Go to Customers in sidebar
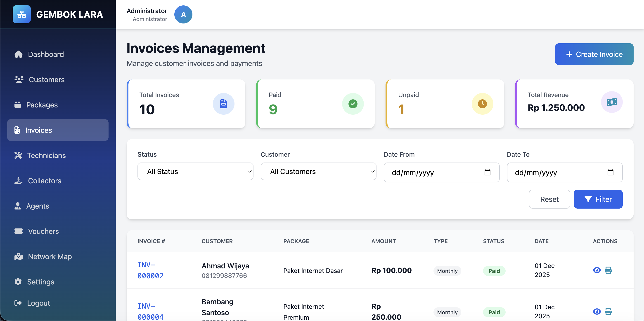644x321 pixels. 47,80
